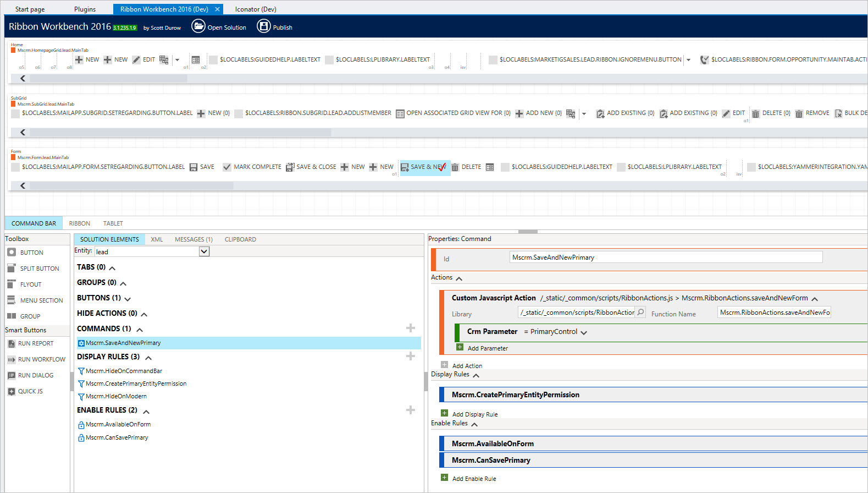This screenshot has width=868, height=493.
Task: Collapse the GROUPS (0) section
Action: 123,283
